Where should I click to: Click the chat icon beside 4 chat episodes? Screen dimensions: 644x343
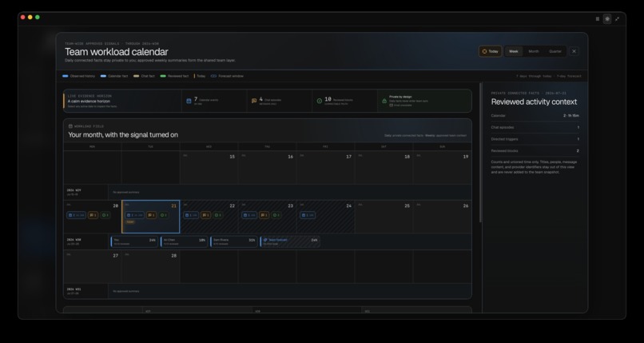[254, 101]
